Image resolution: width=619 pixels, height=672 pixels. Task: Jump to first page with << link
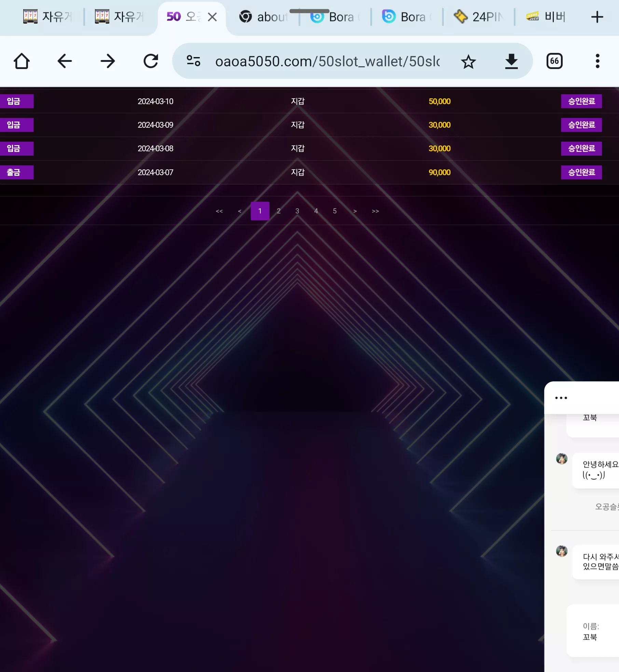(219, 211)
